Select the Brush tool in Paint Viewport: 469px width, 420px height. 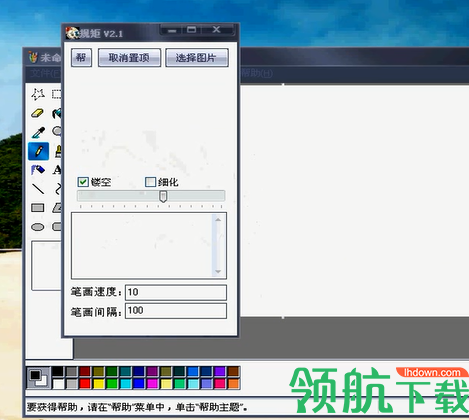[x=57, y=151]
